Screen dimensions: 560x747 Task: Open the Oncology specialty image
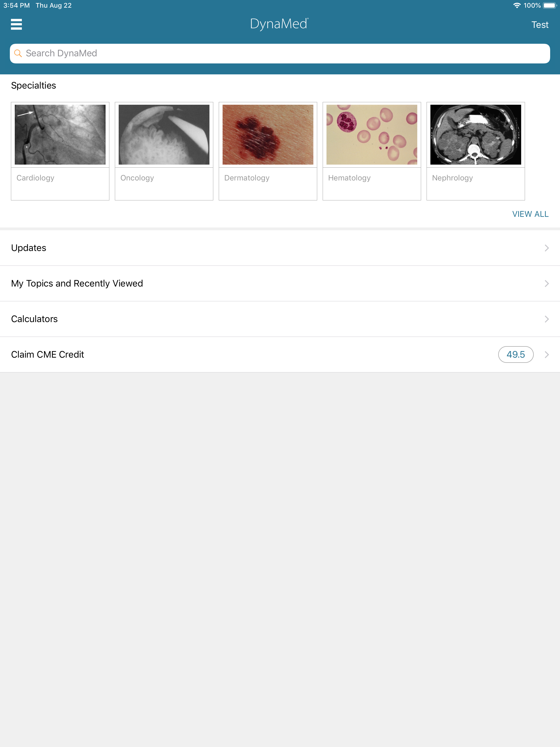[164, 135]
